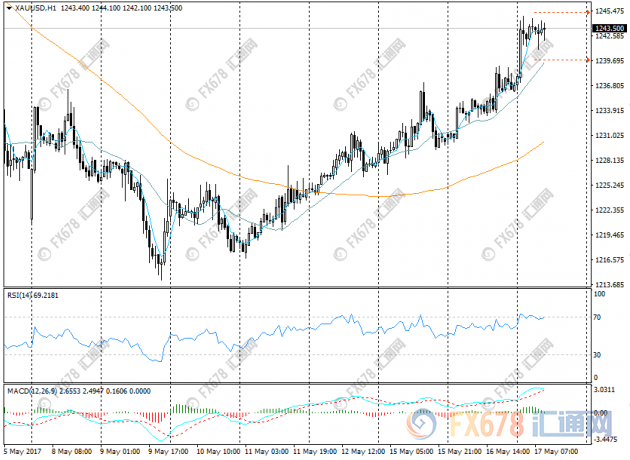Viewport: 630px width, 460px height.
Task: Click the RSI 30 level axis label
Action: 599,354
